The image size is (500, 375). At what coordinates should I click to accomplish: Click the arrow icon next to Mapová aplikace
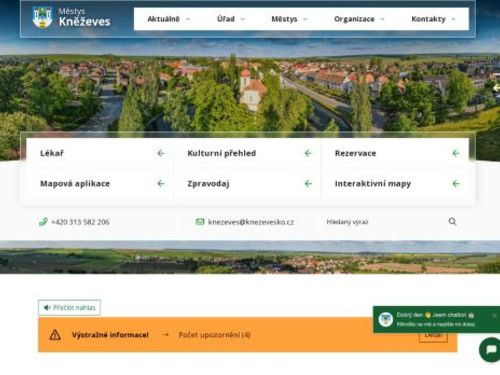point(161,184)
